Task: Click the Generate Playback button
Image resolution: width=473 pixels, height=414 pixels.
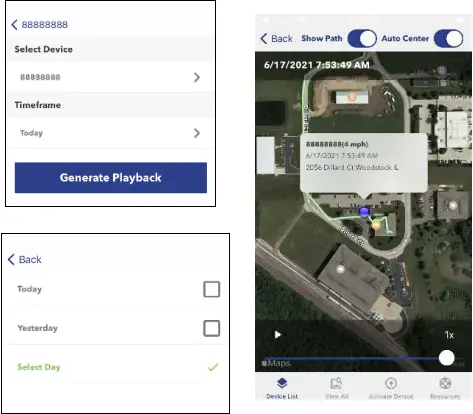Action: coord(111,178)
